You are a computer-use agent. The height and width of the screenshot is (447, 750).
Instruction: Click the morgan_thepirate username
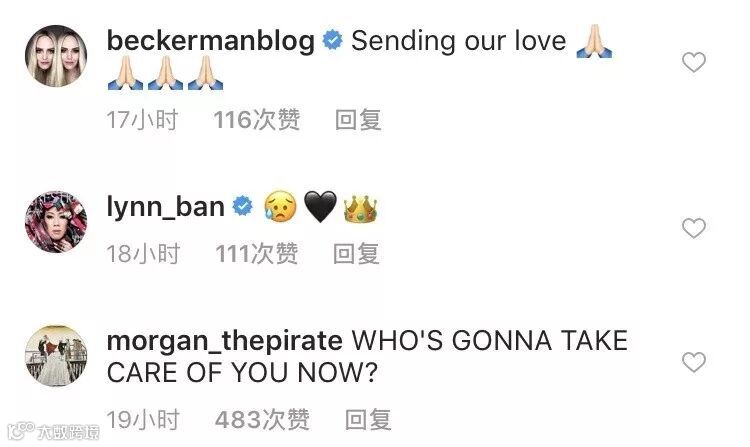coord(224,341)
